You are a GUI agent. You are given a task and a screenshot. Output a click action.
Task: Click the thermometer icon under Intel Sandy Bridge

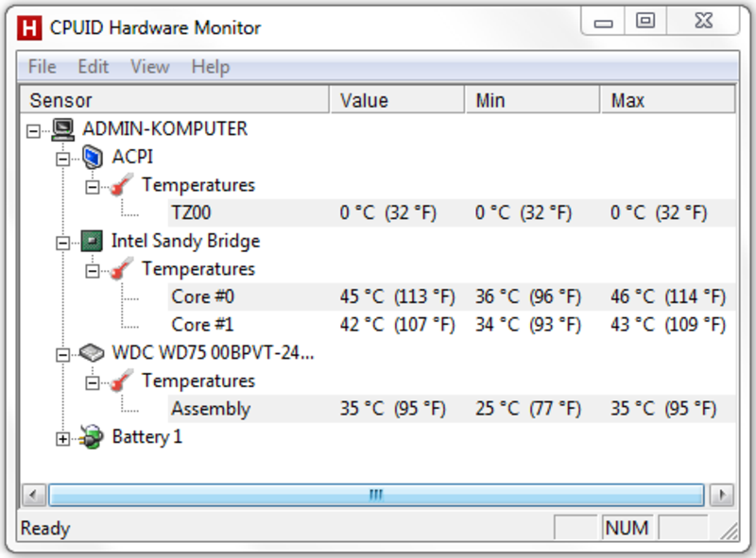tap(122, 269)
